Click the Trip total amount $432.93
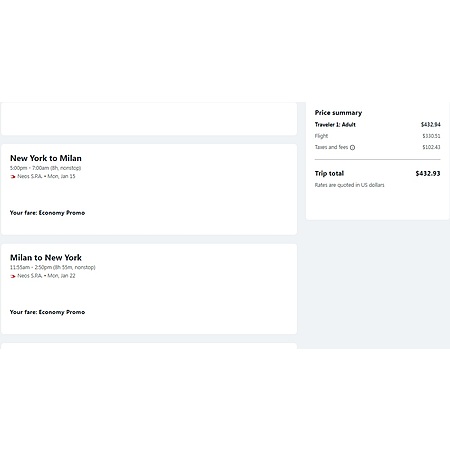 (x=428, y=173)
